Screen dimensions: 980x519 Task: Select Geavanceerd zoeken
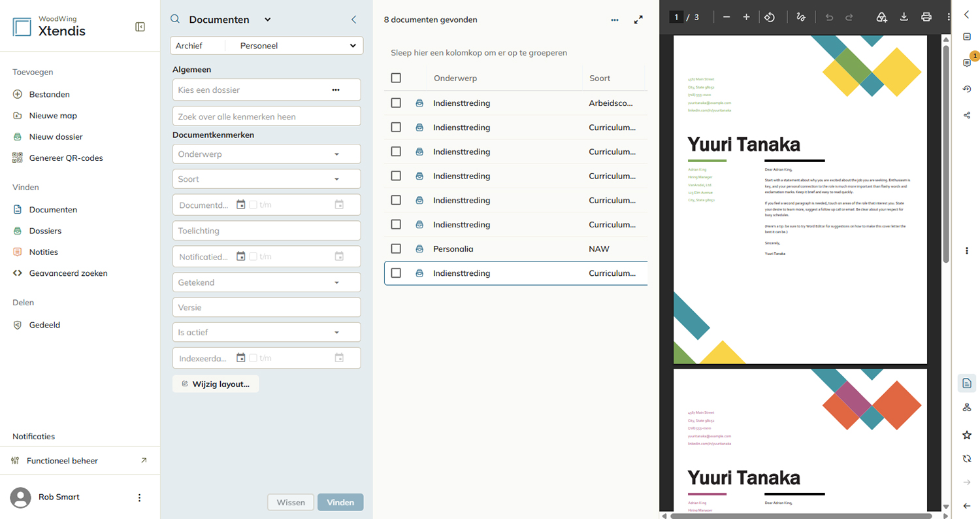click(68, 273)
